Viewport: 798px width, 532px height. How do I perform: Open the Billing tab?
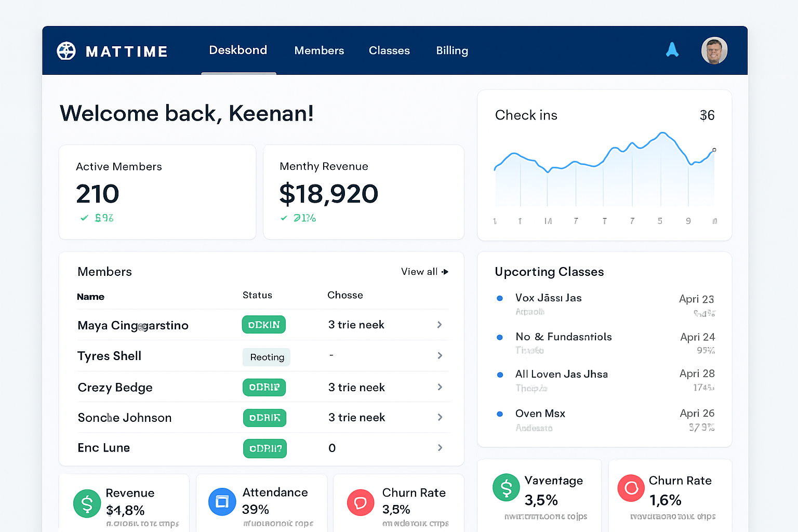pyautogui.click(x=451, y=50)
